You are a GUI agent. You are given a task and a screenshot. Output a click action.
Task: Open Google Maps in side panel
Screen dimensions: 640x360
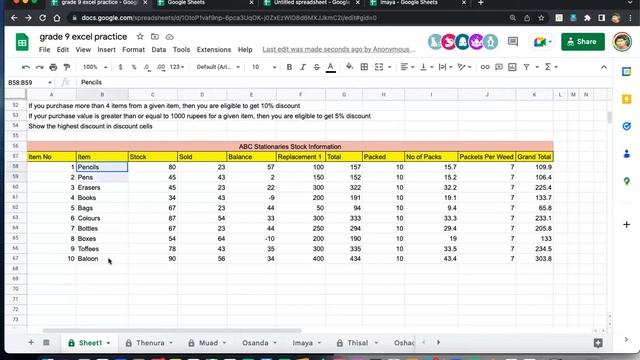(x=627, y=181)
